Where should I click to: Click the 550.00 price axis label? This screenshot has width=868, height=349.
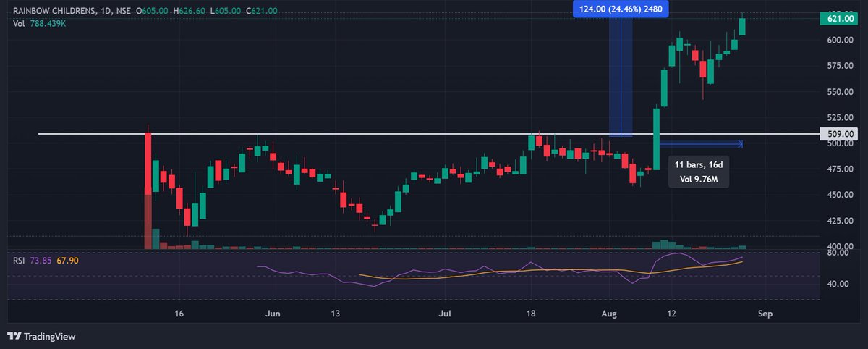click(x=841, y=92)
